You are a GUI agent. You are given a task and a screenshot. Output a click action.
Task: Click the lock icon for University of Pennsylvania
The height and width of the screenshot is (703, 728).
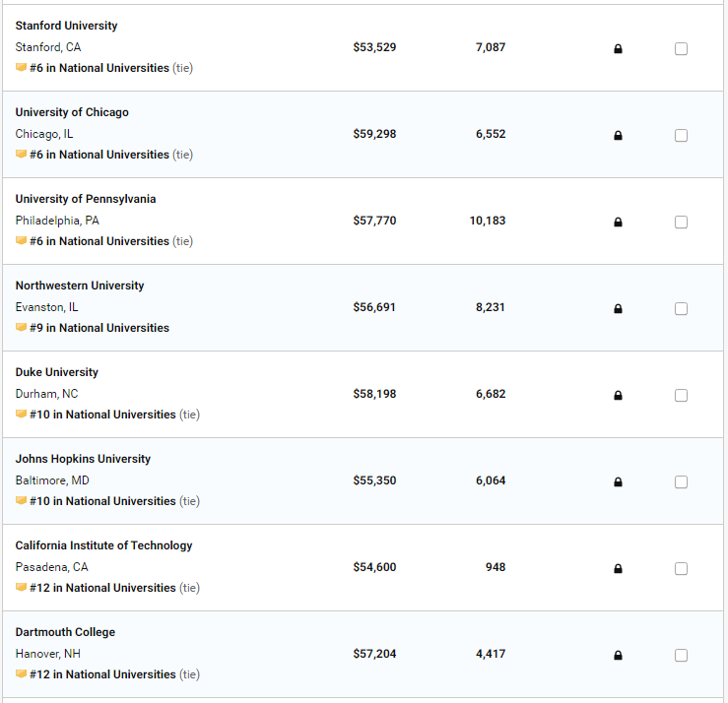coord(618,223)
